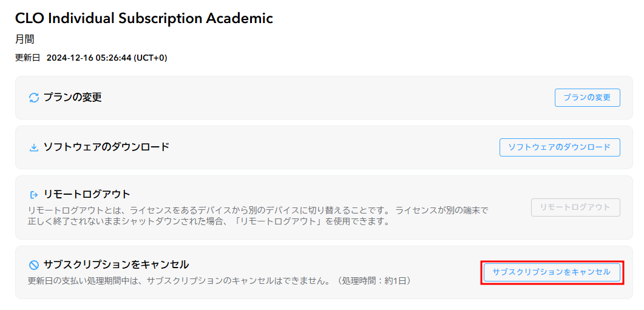The width and height of the screenshot is (644, 310).
Task: Select the bold リモートログアウト heading text
Action: coord(87,194)
